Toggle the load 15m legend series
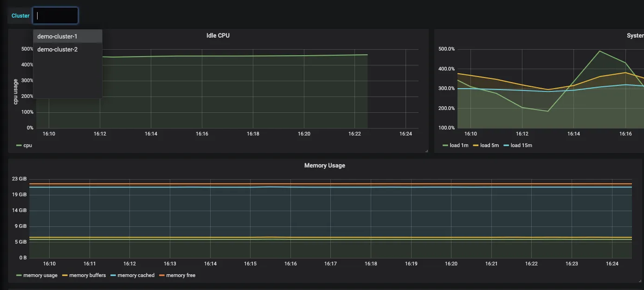The image size is (644, 290). click(x=521, y=145)
